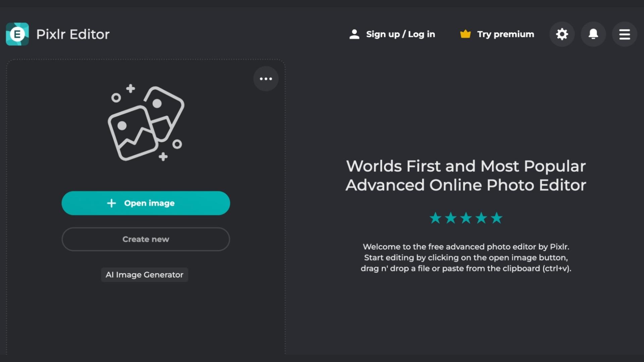Show notifications with the bell icon
The image size is (644, 362).
pyautogui.click(x=593, y=34)
